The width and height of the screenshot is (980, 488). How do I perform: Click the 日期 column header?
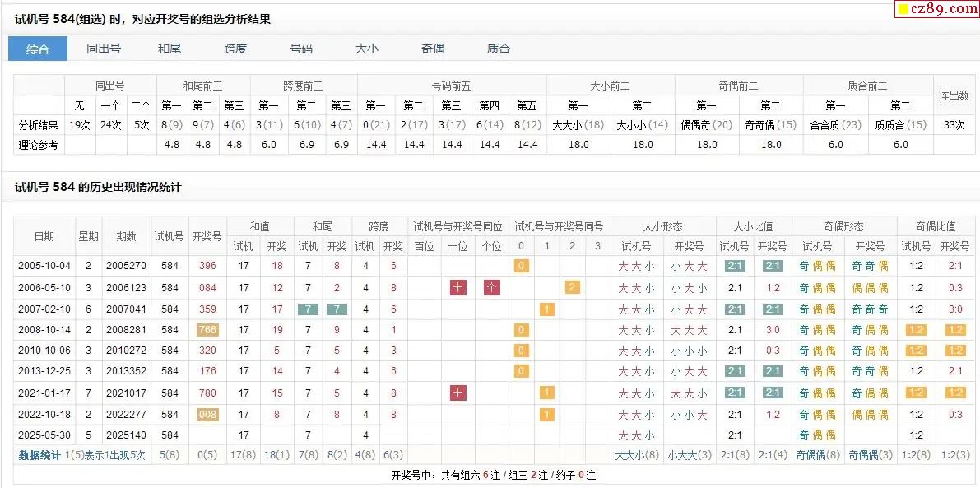click(44, 236)
